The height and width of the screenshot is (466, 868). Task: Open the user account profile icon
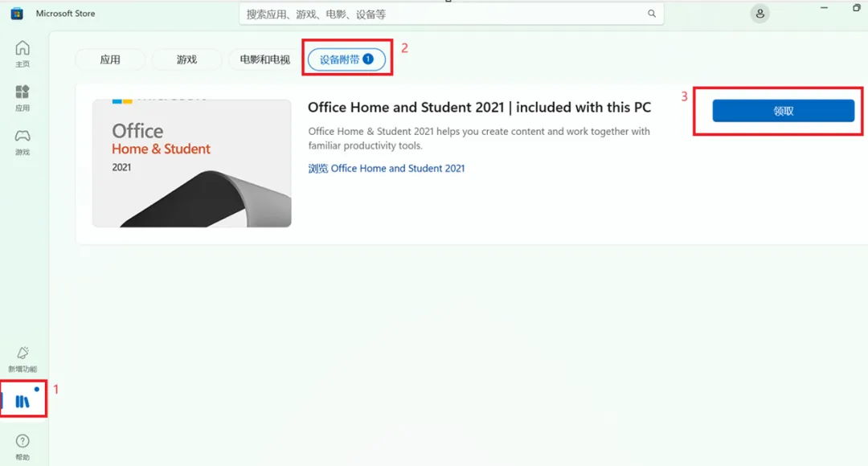[x=760, y=14]
